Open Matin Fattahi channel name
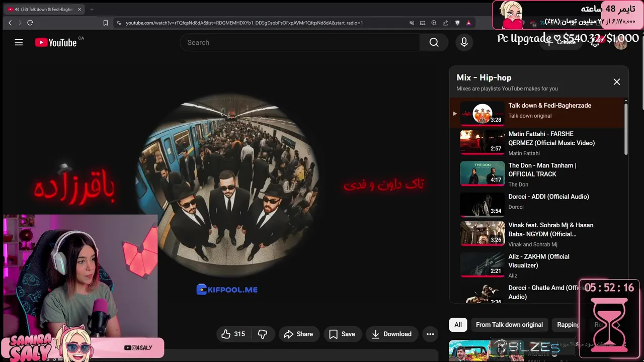The height and width of the screenshot is (362, 644). point(524,153)
